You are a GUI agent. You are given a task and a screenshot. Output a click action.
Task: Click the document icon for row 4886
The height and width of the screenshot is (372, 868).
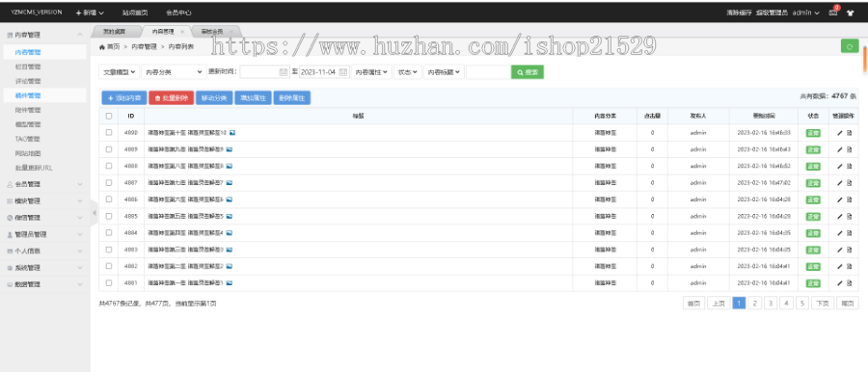[x=849, y=199]
